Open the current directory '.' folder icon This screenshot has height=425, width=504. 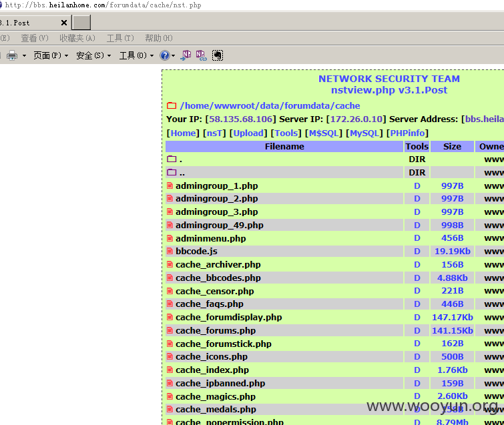pyautogui.click(x=172, y=159)
